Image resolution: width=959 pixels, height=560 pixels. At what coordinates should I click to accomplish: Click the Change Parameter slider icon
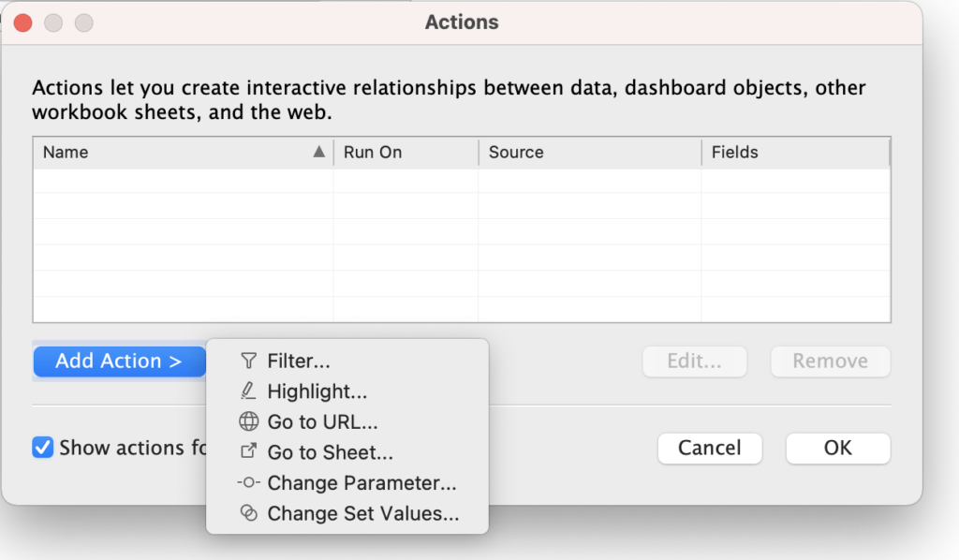[248, 483]
